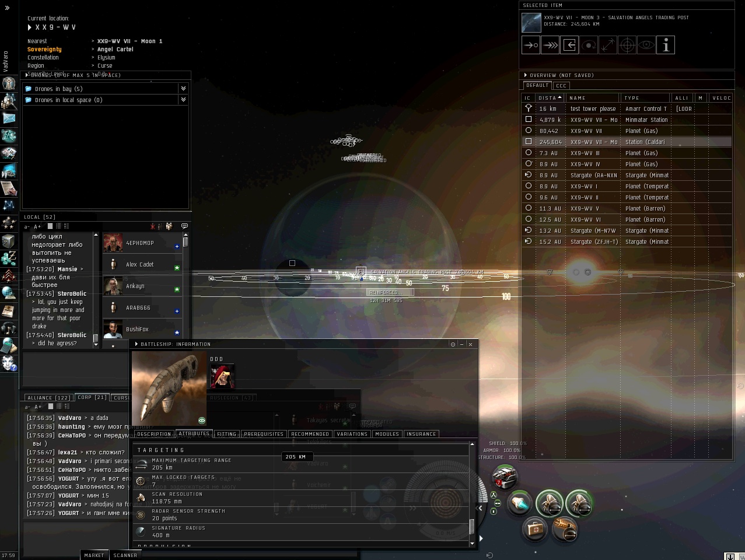This screenshot has height=560, width=745.
Task: Sort overview by Distance column
Action: (x=550, y=98)
